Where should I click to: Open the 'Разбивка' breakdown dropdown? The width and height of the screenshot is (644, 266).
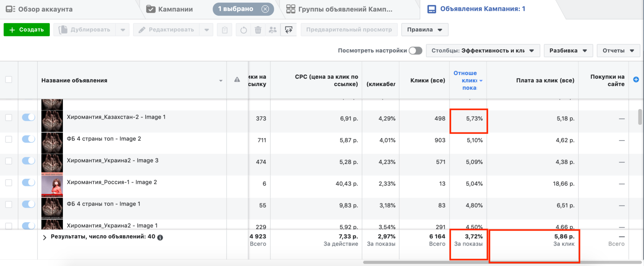pos(568,51)
